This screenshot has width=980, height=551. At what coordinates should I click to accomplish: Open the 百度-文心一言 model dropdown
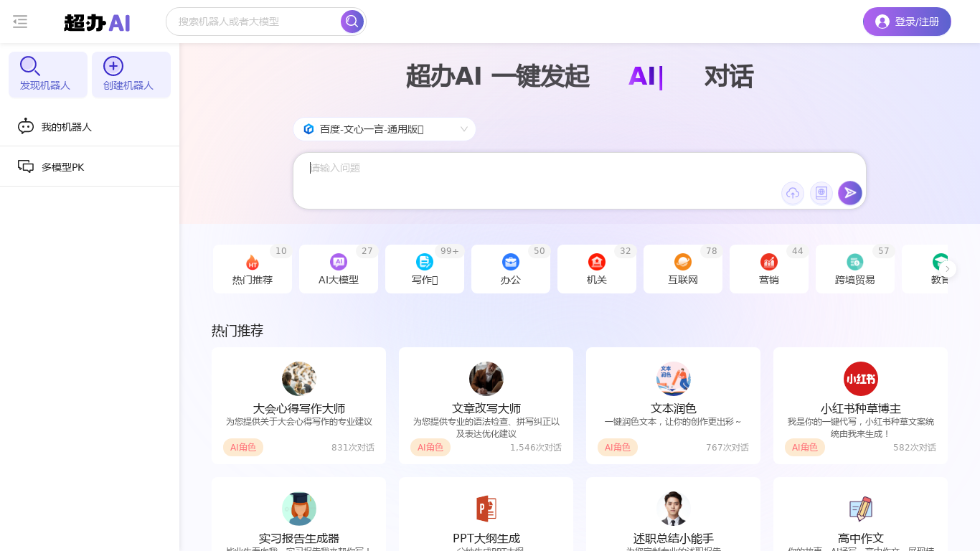coord(385,129)
